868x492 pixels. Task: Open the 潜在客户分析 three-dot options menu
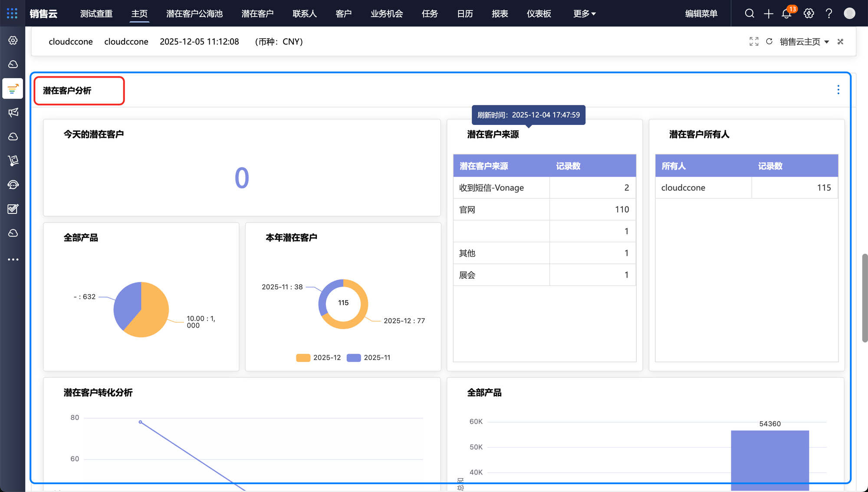[838, 90]
